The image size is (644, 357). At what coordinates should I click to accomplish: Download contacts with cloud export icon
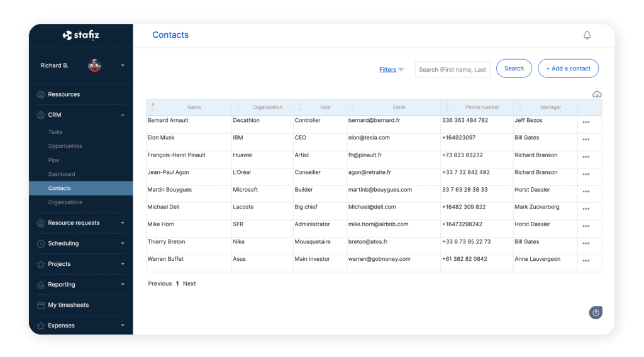click(597, 94)
